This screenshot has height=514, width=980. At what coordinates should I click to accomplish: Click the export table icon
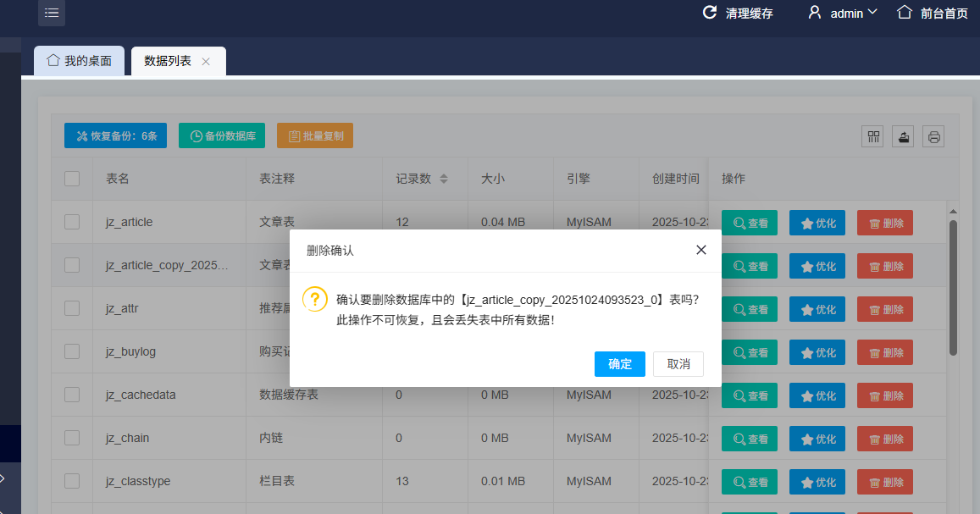(903, 136)
